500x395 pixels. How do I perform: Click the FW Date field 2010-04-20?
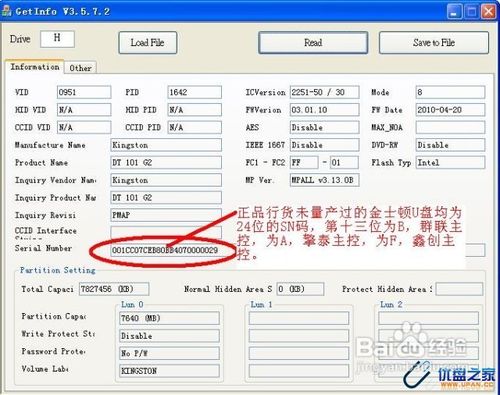[450, 110]
